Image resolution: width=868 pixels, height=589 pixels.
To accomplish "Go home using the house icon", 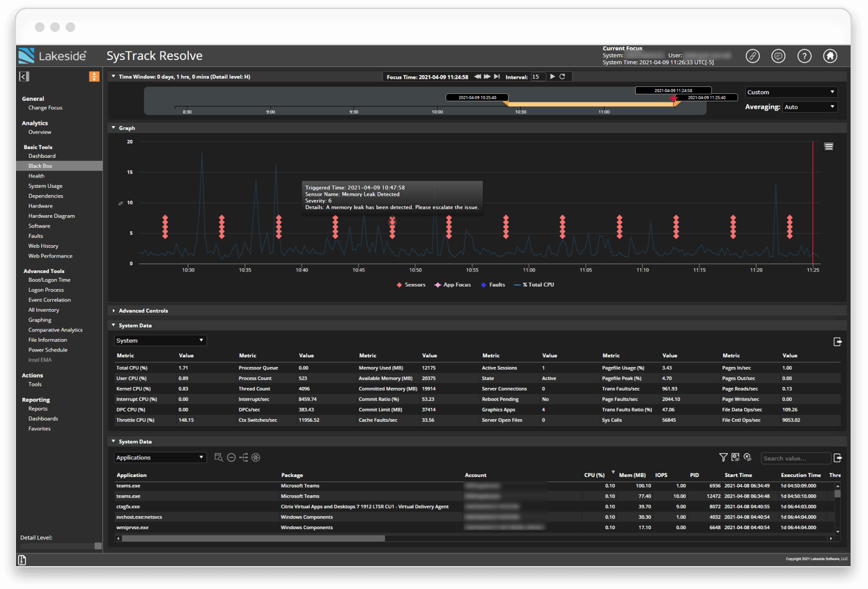I will point(830,56).
